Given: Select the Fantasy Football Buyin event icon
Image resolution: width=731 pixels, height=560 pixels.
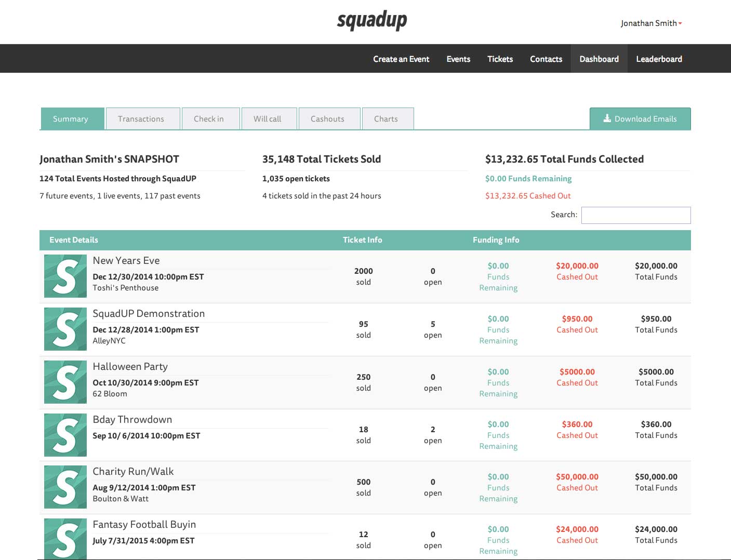Looking at the screenshot, I should pyautogui.click(x=65, y=539).
